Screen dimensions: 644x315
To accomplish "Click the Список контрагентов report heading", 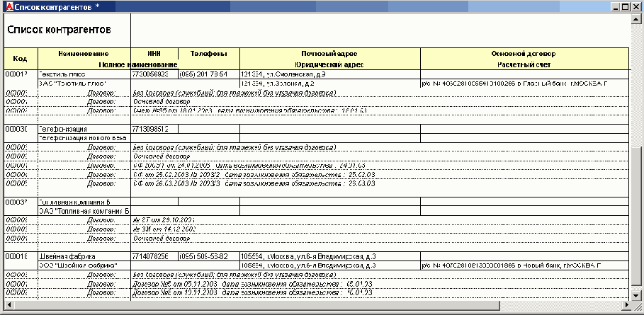I will point(59,30).
